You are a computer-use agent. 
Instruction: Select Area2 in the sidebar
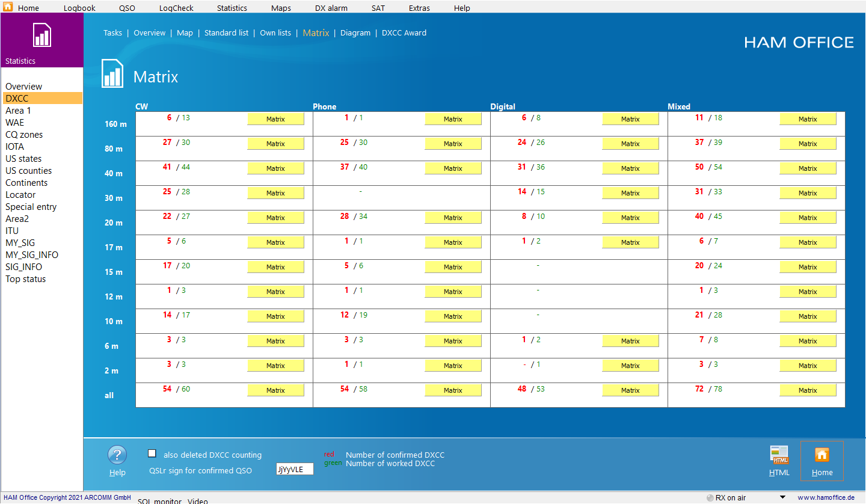pos(17,219)
